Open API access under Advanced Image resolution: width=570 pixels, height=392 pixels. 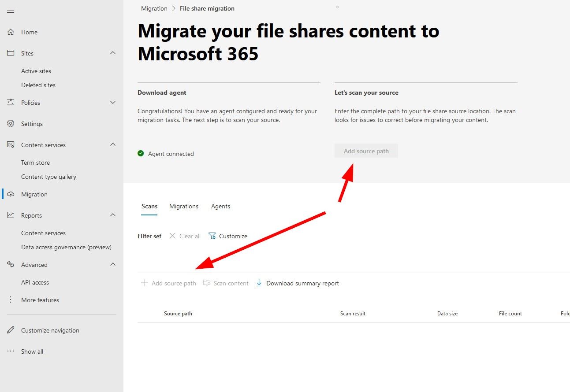pos(35,282)
